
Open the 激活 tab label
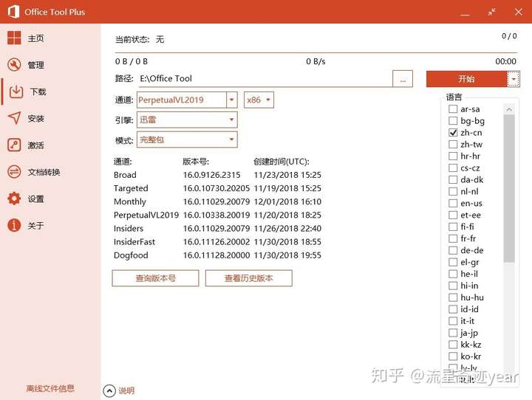coord(35,145)
